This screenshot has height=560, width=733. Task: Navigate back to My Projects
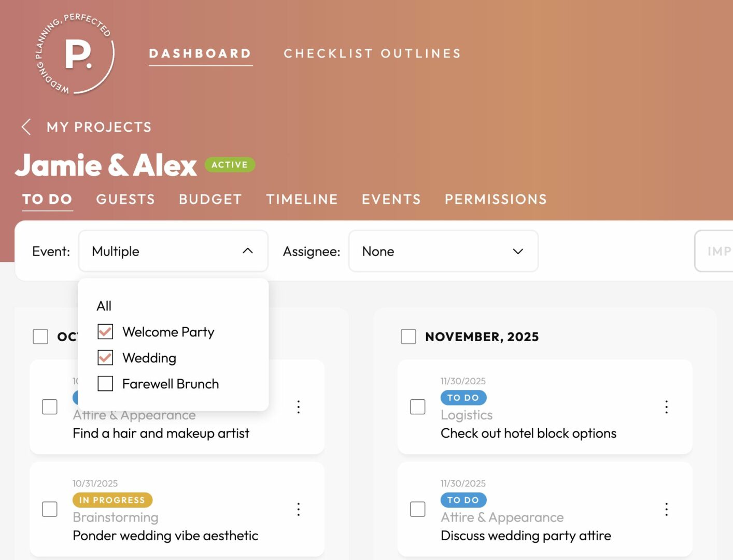pos(99,127)
